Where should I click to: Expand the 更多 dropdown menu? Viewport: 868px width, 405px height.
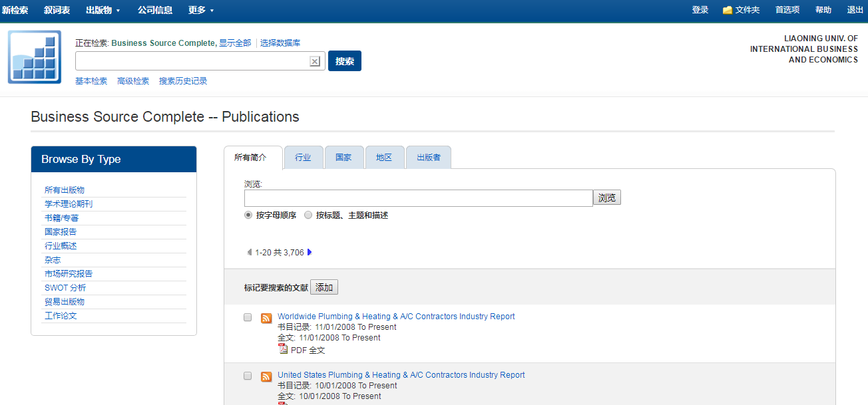pos(201,10)
